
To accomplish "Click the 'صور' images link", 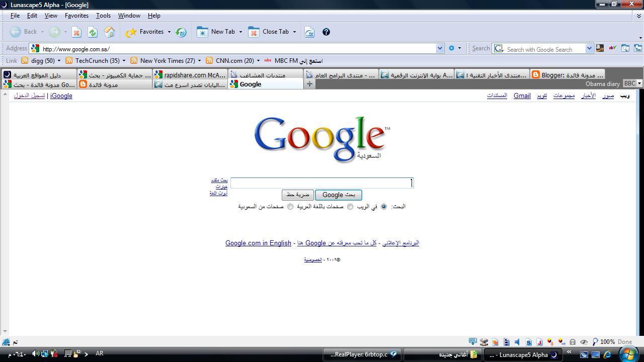I will (x=608, y=96).
